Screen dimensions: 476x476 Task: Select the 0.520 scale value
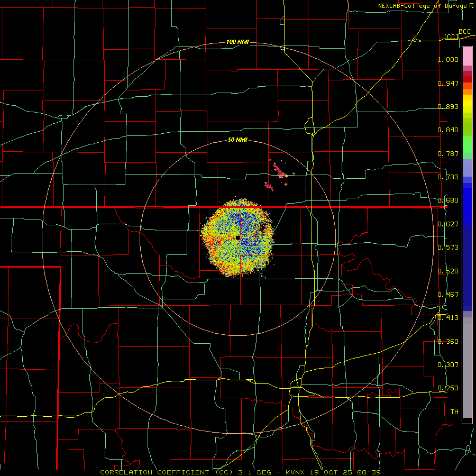pos(448,271)
